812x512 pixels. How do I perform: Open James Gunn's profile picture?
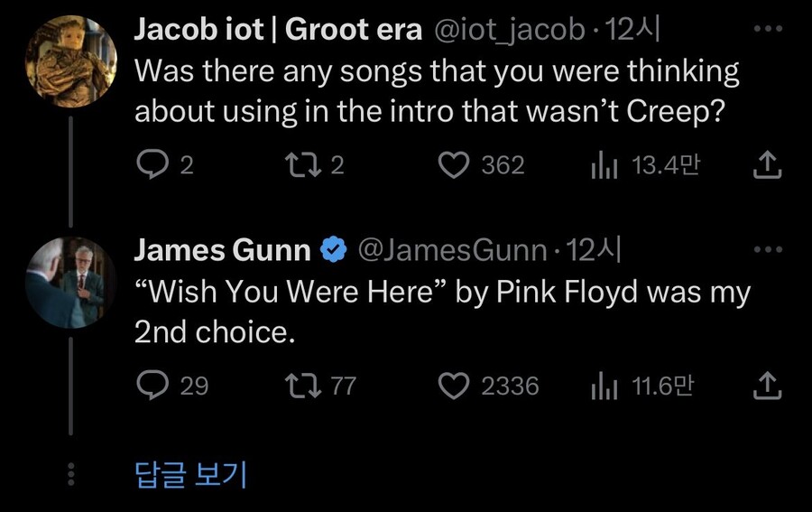coord(70,281)
